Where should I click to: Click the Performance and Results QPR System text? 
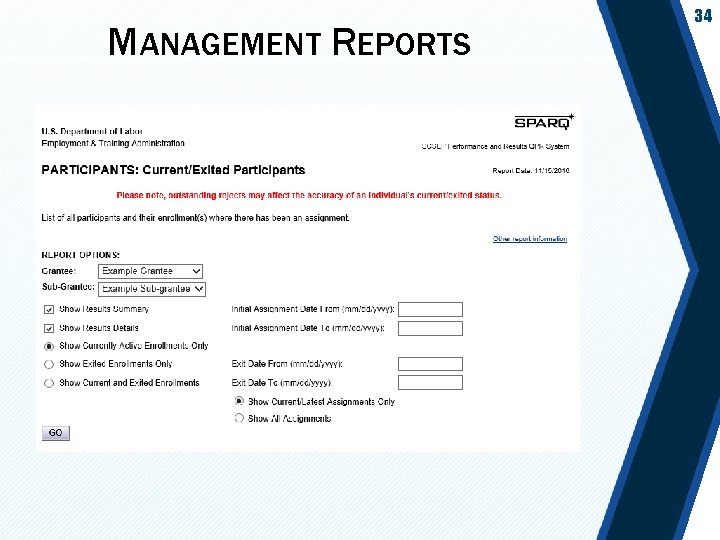pyautogui.click(x=495, y=146)
